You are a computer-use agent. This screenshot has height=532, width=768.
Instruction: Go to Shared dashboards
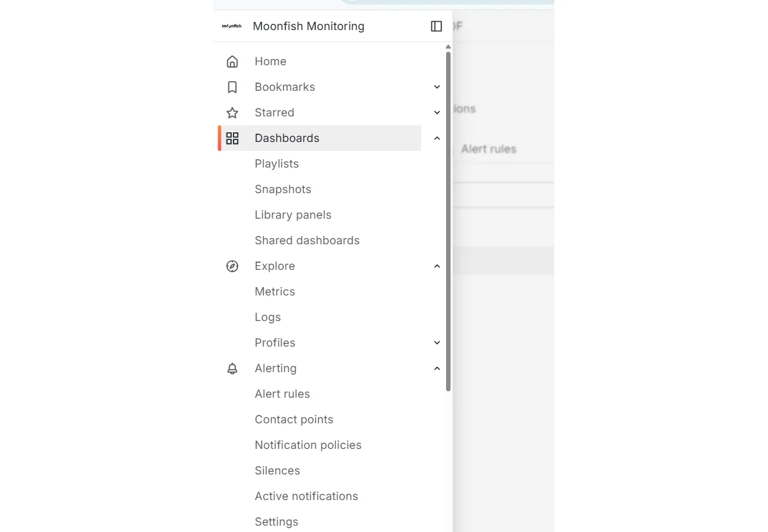pyautogui.click(x=307, y=240)
